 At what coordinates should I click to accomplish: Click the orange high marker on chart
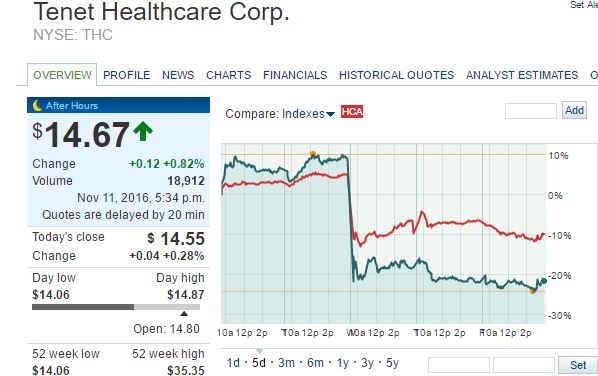click(x=313, y=154)
